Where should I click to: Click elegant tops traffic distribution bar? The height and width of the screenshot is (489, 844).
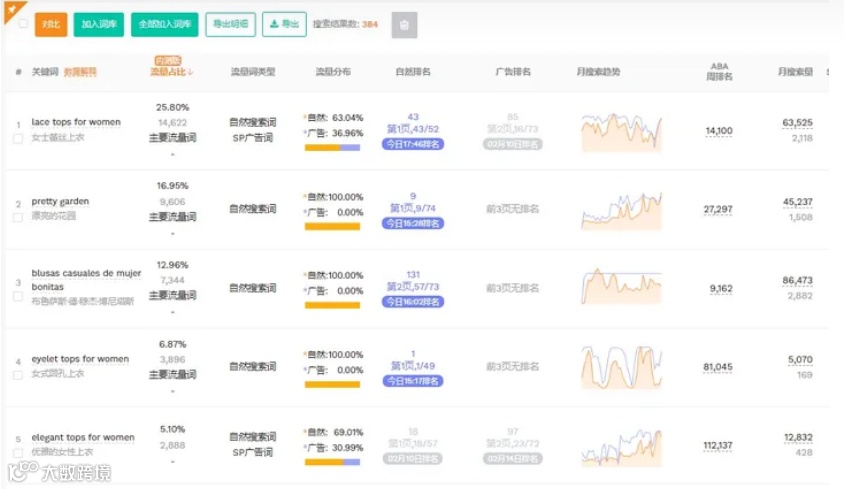coord(332,462)
